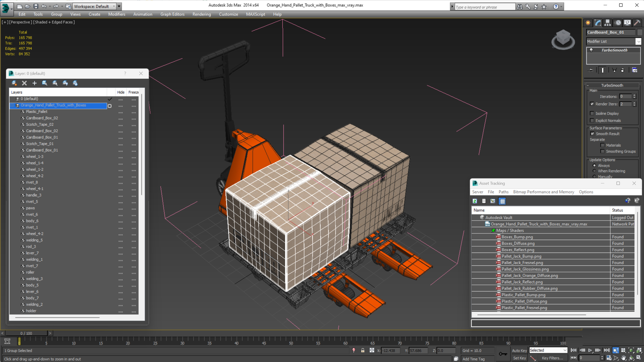This screenshot has width=644, height=362.
Task: Open the Workspace Default dropdown
Action: [95, 6]
